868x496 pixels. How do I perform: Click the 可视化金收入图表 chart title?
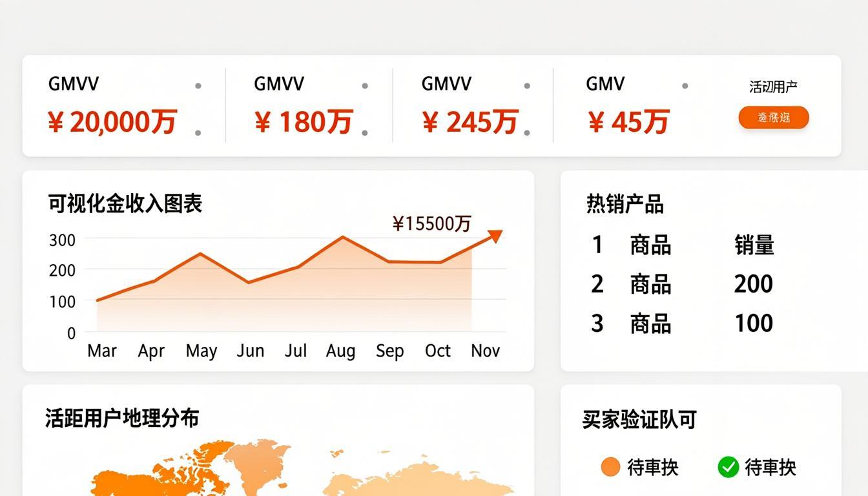point(125,203)
